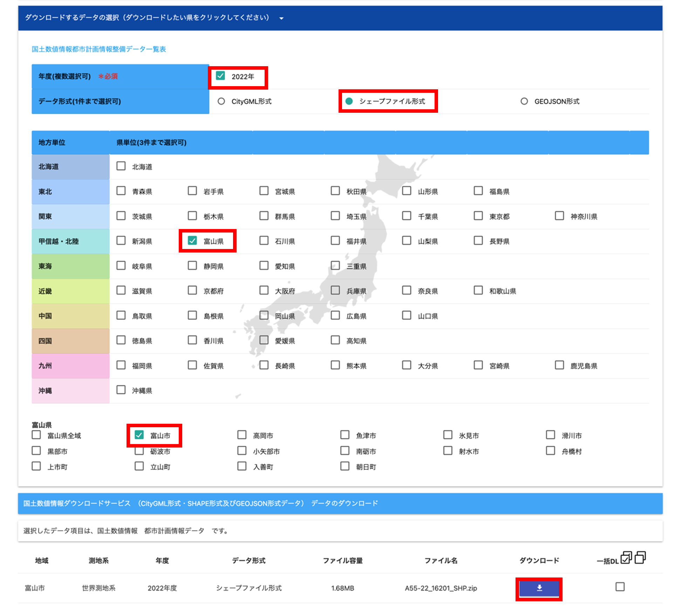This screenshot has height=616, width=682.
Task: Uncheck the 2022年 year checkbox
Action: 220,76
